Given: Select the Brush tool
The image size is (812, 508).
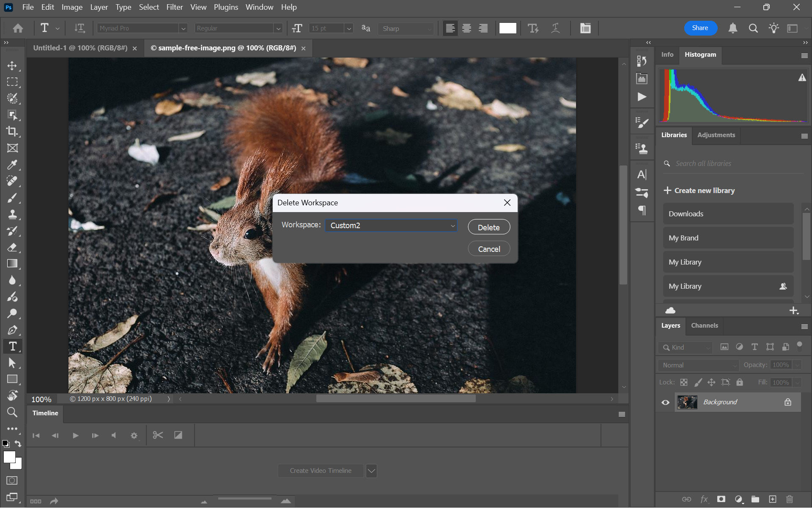Looking at the screenshot, I should click(12, 198).
